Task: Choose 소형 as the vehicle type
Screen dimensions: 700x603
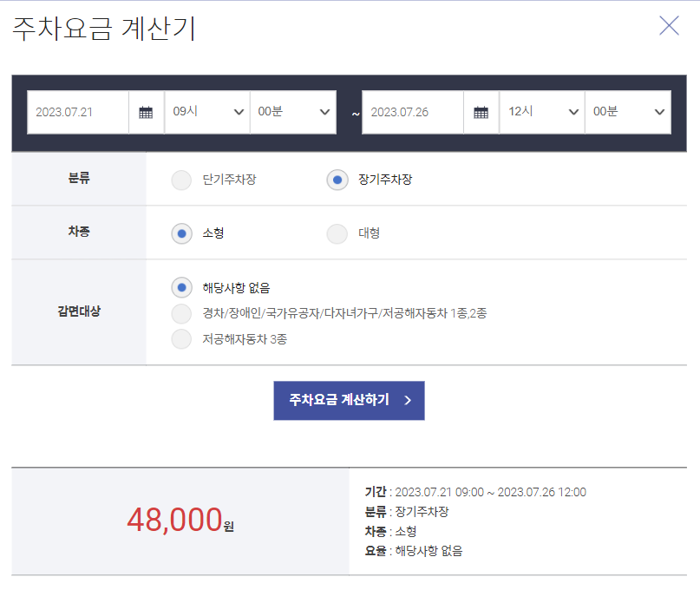Action: [x=181, y=233]
